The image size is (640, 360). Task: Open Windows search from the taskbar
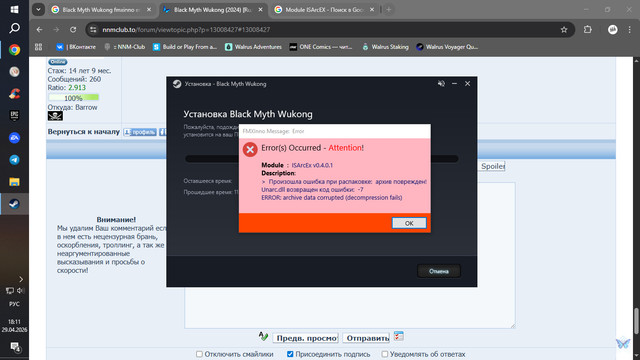(x=14, y=28)
